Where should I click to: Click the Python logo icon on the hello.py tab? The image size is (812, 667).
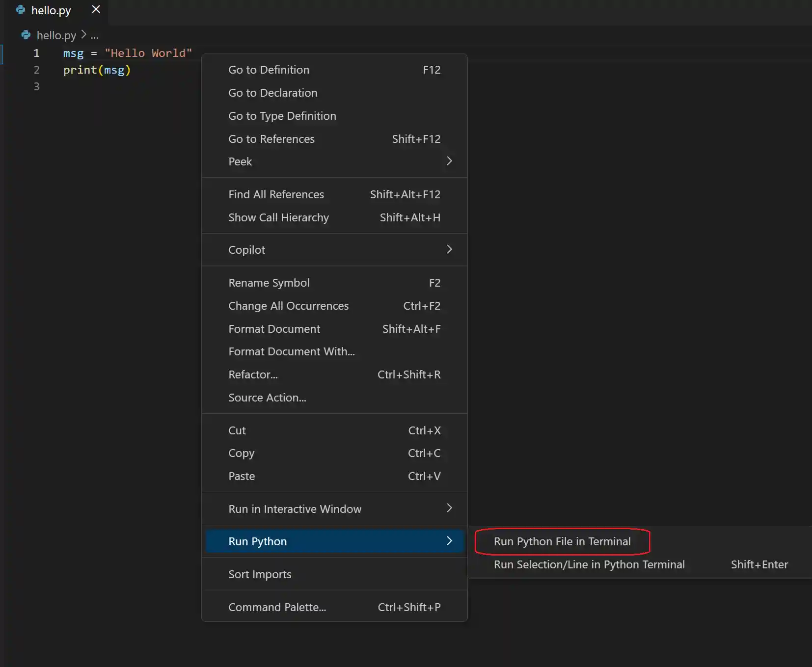point(20,10)
